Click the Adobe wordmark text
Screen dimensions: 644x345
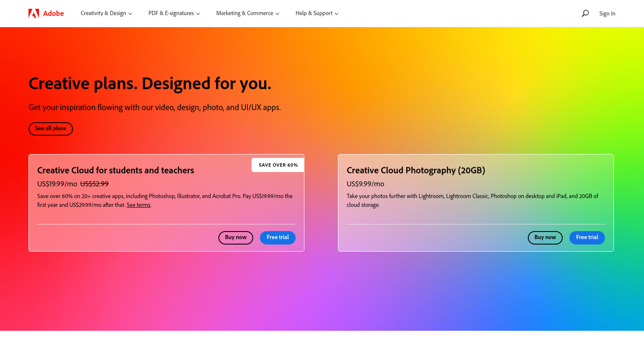click(53, 13)
